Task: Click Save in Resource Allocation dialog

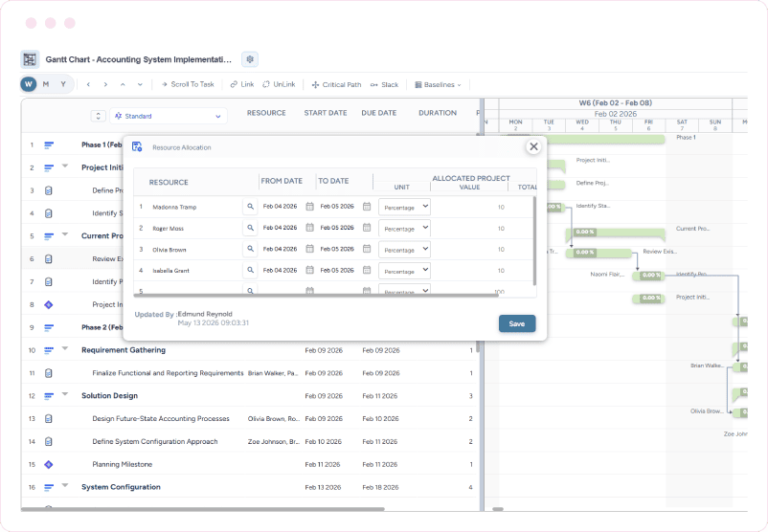Action: [x=517, y=323]
